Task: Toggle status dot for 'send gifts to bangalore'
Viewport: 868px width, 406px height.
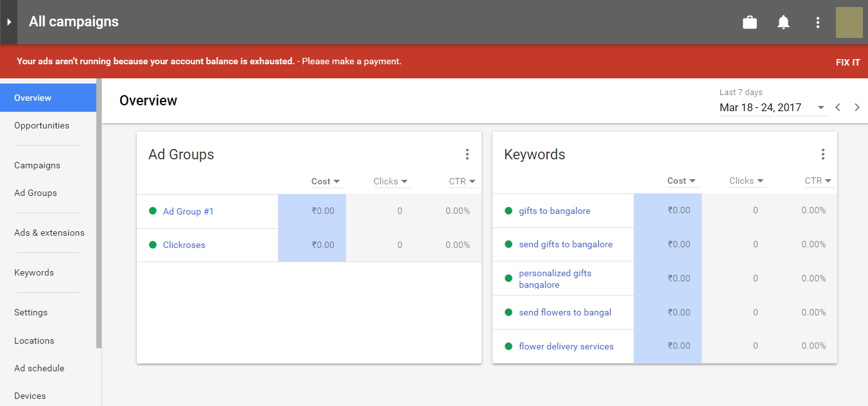Action: (509, 244)
